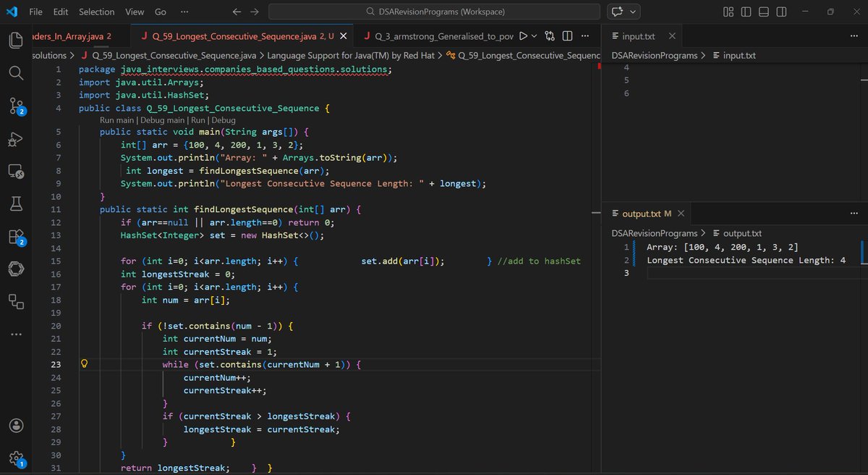868x475 pixels.
Task: Open the Run and Debug view
Action: [x=16, y=140]
